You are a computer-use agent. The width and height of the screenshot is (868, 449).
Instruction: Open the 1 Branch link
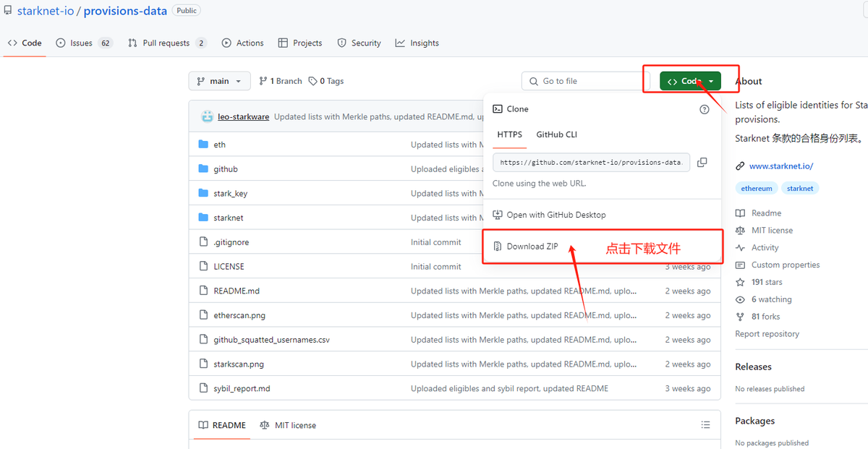281,81
